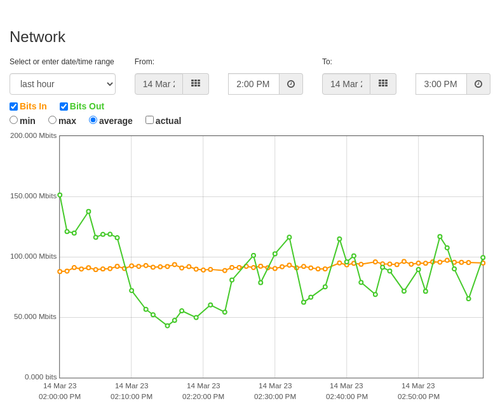500x403 pixels.
Task: Select the max radio button
Action: tap(52, 120)
